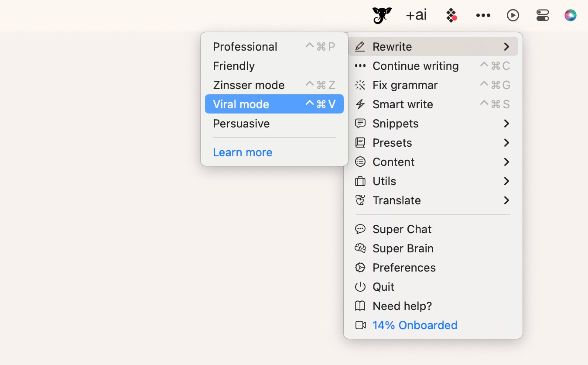
Task: Open the +ai menu bar item
Action: pos(416,15)
